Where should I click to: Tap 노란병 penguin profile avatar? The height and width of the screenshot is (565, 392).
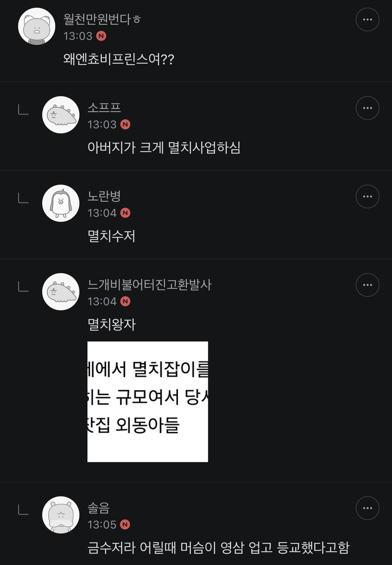pos(61,203)
